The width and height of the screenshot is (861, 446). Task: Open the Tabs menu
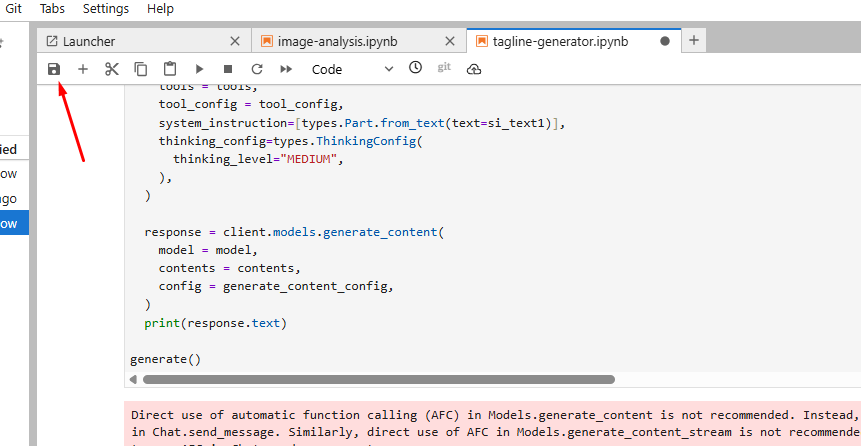click(x=52, y=9)
